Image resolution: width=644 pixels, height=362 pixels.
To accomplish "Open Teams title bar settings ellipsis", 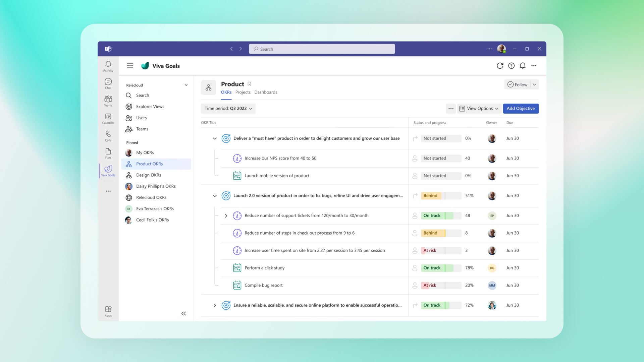I will [x=489, y=49].
